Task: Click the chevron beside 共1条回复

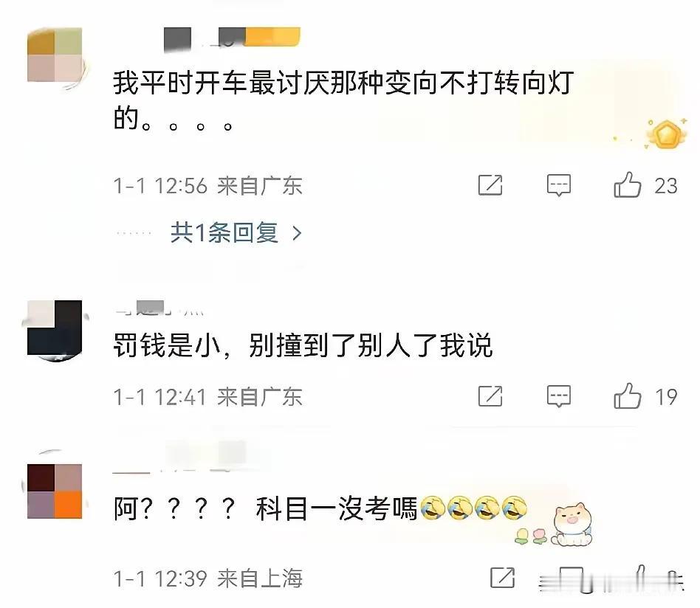Action: tap(297, 233)
